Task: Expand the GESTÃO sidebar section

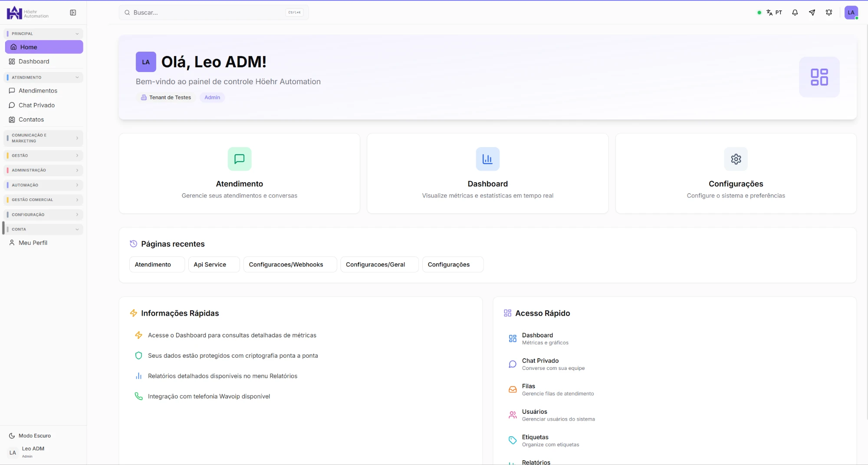Action: coord(43,155)
